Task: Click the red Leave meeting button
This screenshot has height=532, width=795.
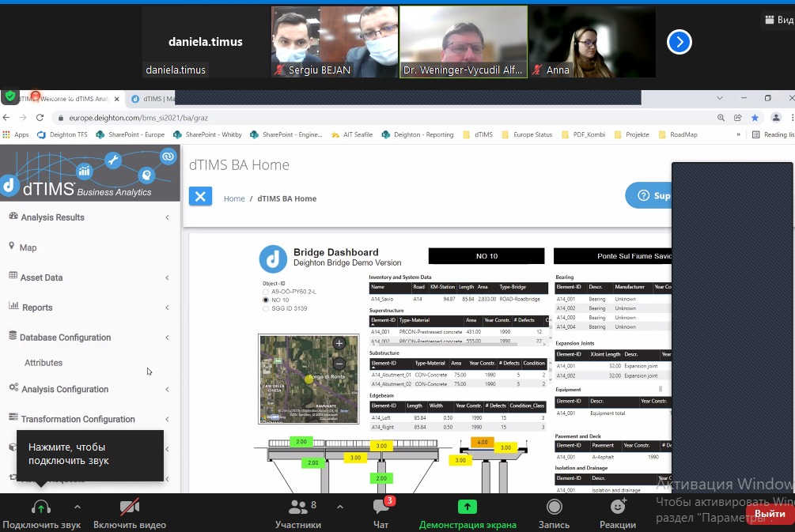Action: tap(769, 514)
